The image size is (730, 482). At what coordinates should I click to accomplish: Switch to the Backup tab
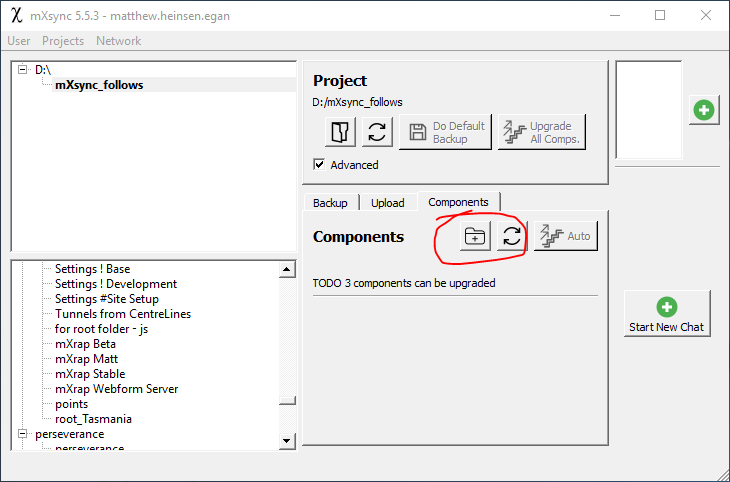coord(330,202)
